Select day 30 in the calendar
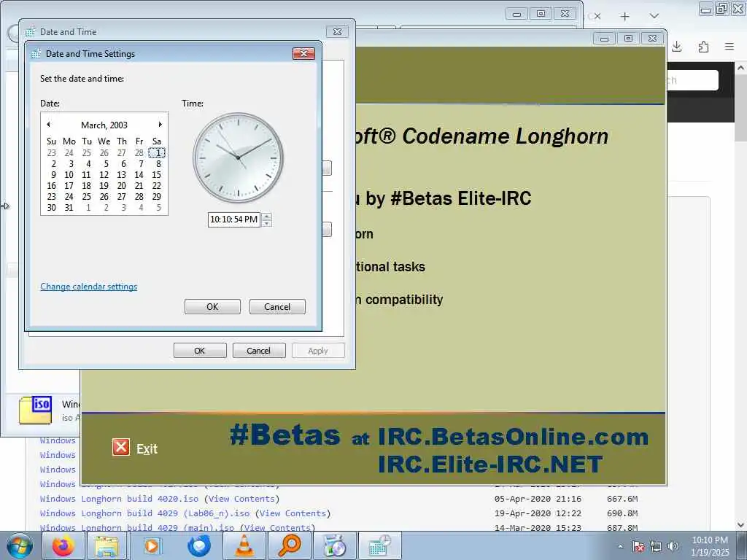 tap(52, 208)
